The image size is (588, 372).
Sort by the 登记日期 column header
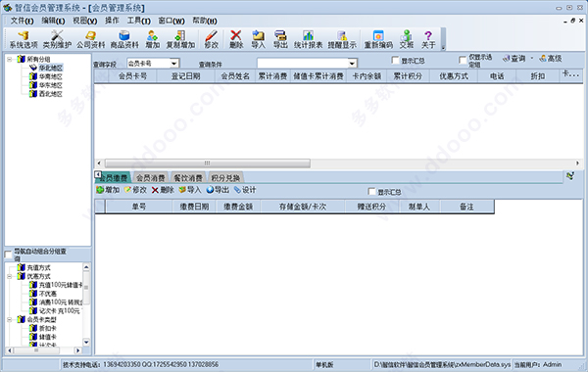click(x=185, y=76)
